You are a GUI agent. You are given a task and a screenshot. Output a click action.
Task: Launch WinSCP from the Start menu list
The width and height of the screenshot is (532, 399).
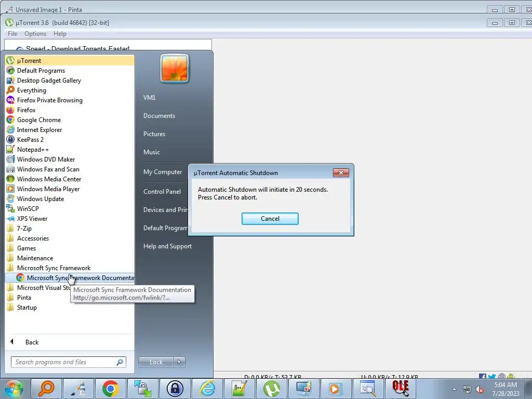click(70, 209)
